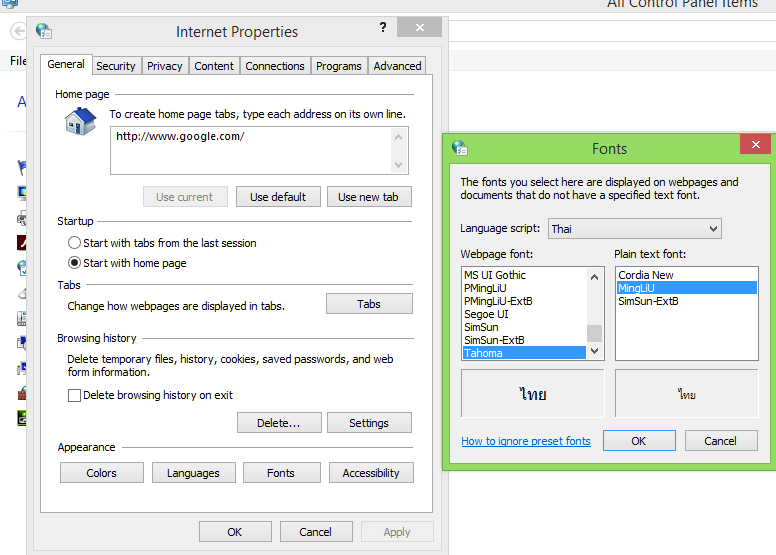Click the Use new tab button

click(x=369, y=197)
